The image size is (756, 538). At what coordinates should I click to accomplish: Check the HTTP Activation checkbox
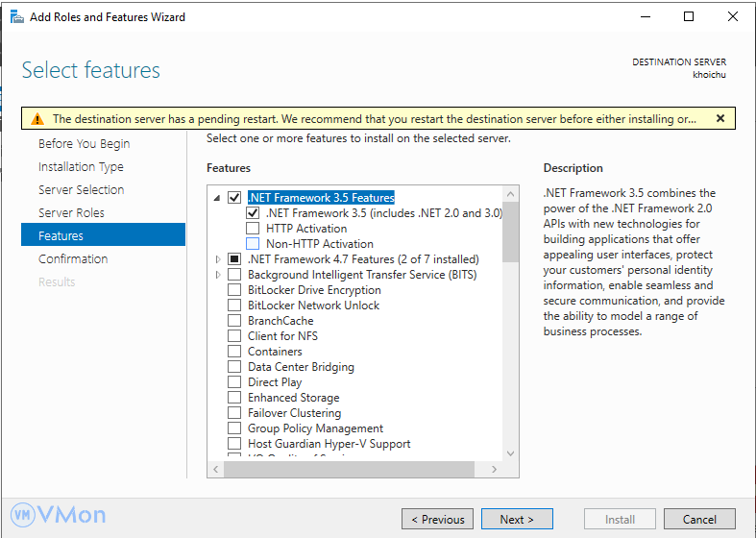click(253, 228)
